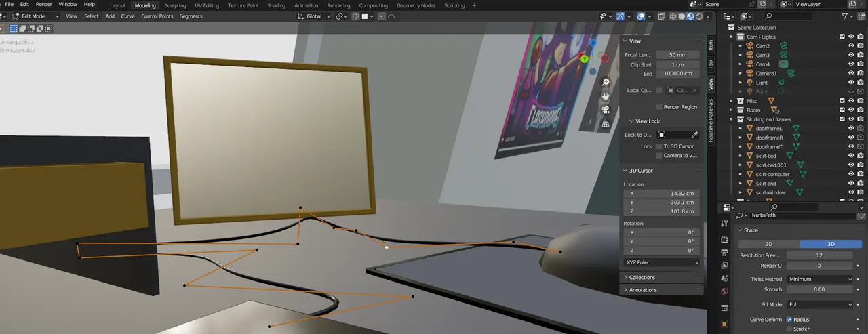
Task: Zoom the viewport with the magnifier gizmo
Action: pos(606,82)
